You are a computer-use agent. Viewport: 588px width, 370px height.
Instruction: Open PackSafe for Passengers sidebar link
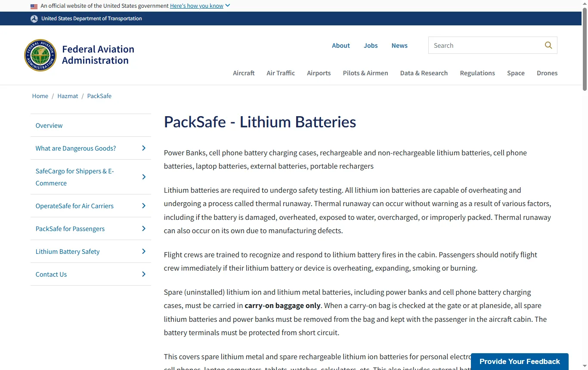click(x=70, y=229)
